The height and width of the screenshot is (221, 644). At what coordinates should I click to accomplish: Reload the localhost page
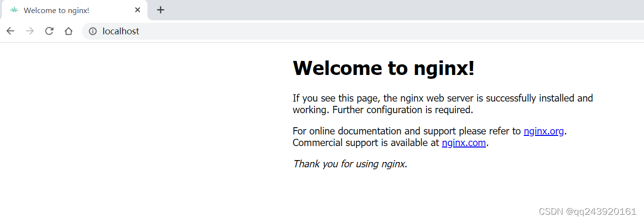pos(49,31)
